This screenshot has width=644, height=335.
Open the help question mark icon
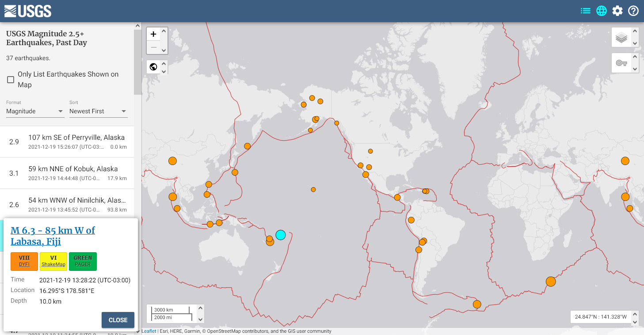(633, 11)
